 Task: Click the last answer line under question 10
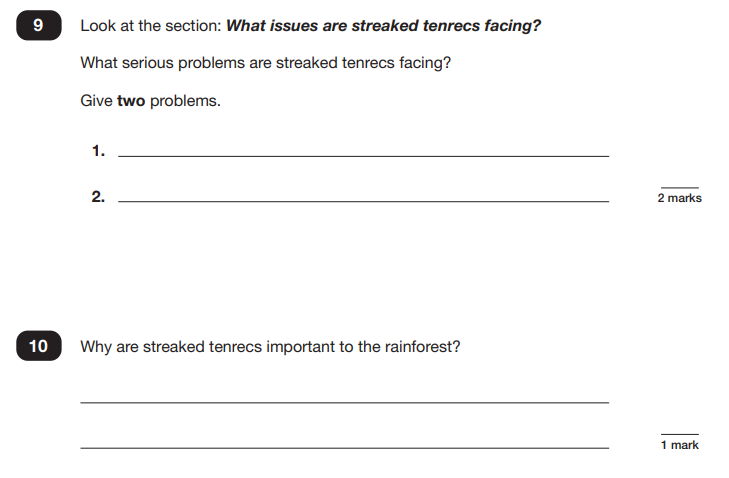(345, 448)
